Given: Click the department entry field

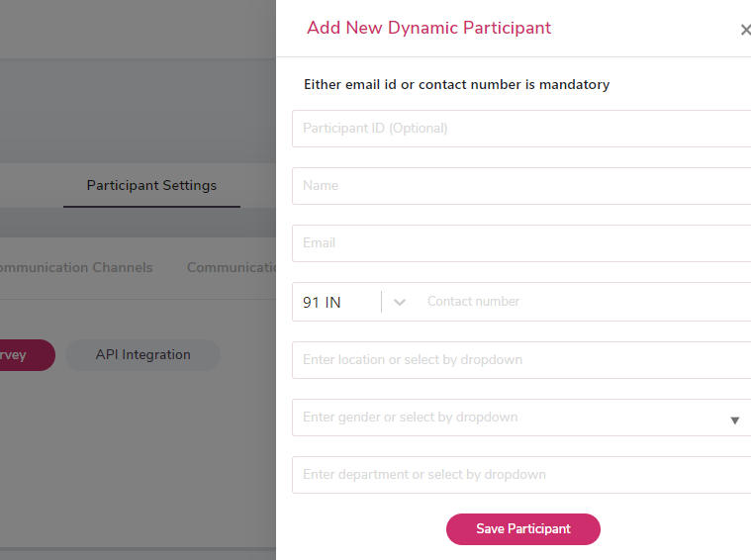Looking at the screenshot, I should click(521, 475).
